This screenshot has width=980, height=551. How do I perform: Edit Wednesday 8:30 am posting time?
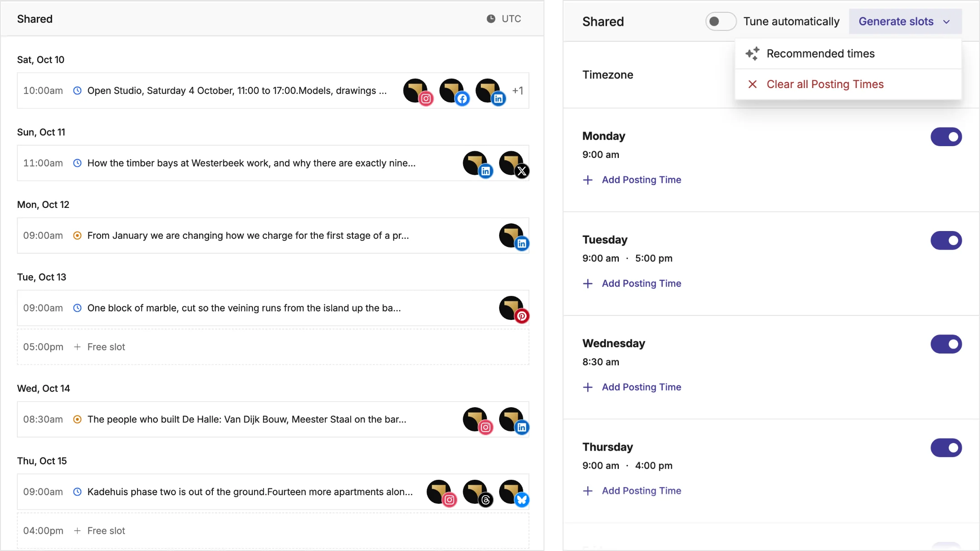click(601, 362)
